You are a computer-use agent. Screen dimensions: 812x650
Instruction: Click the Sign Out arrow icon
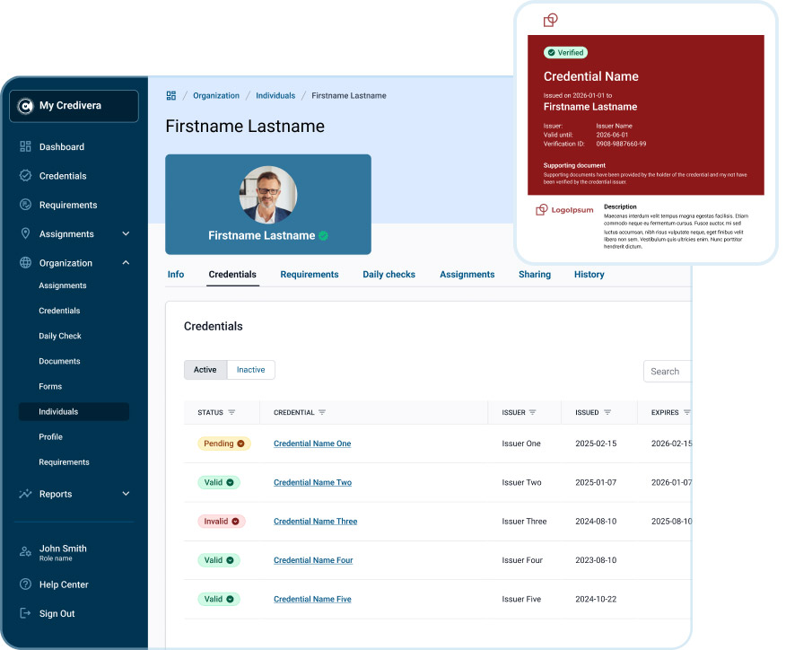25,613
